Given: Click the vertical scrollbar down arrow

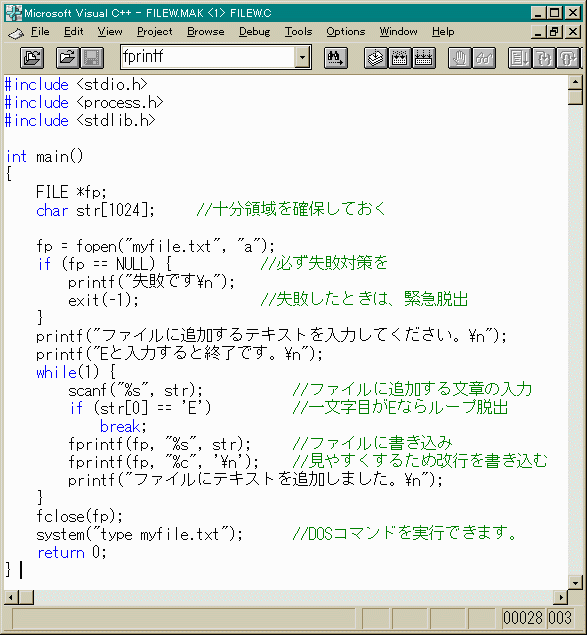Looking at the screenshot, I should pyautogui.click(x=575, y=583).
